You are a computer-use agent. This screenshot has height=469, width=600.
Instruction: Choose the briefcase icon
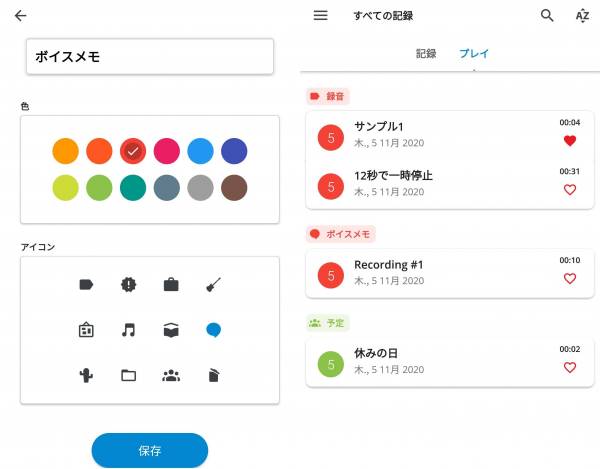pyautogui.click(x=171, y=285)
